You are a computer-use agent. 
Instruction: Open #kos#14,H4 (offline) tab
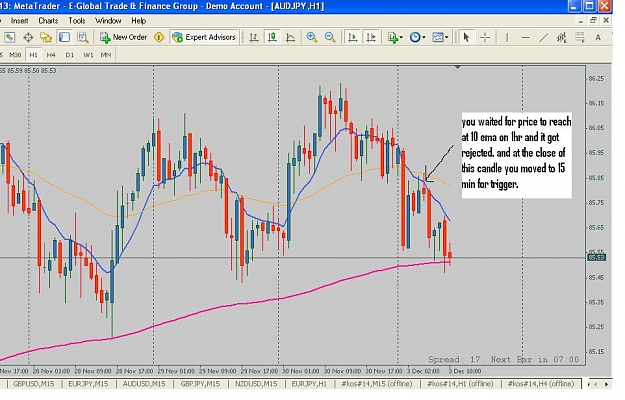coord(541,384)
